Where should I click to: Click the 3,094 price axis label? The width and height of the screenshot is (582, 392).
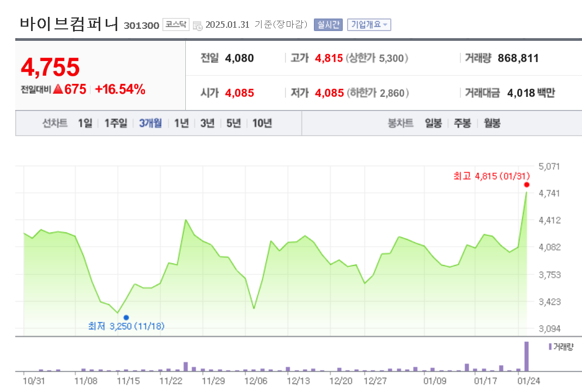pos(549,329)
